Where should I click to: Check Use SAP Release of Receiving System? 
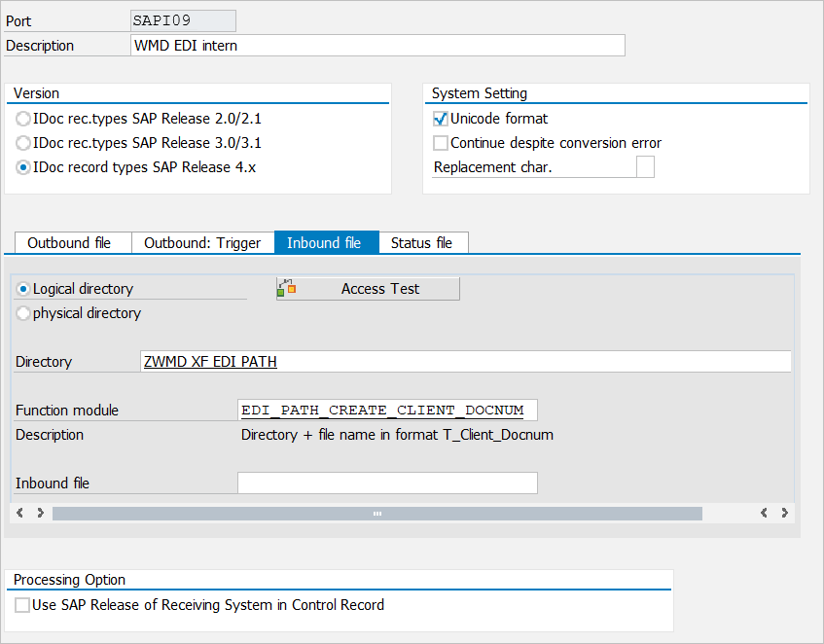click(22, 605)
